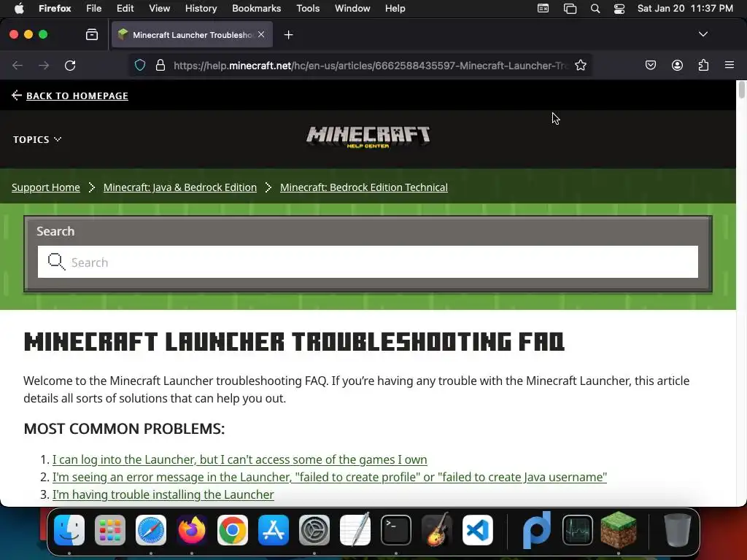Click the address bar URL
Screen dimensions: 747x560
point(371,65)
